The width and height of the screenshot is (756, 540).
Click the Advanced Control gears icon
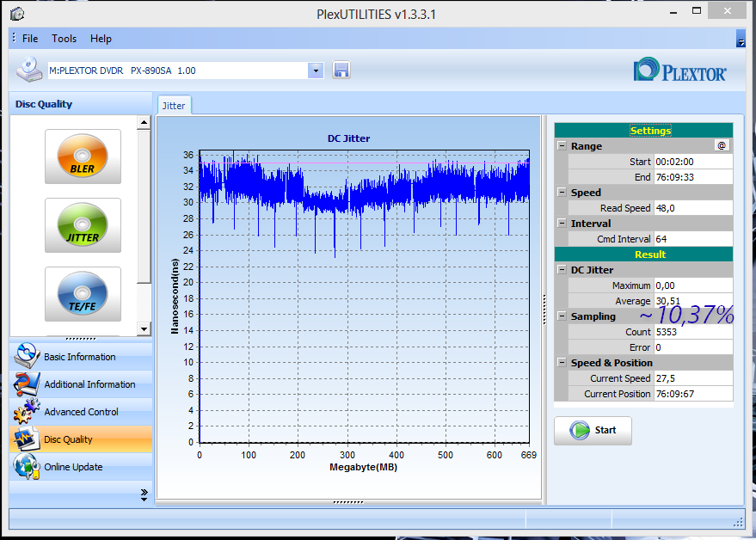coord(27,412)
